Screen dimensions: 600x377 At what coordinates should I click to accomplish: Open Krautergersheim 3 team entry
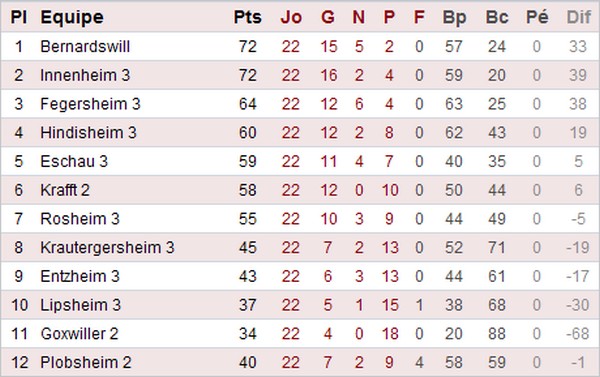pos(107,248)
